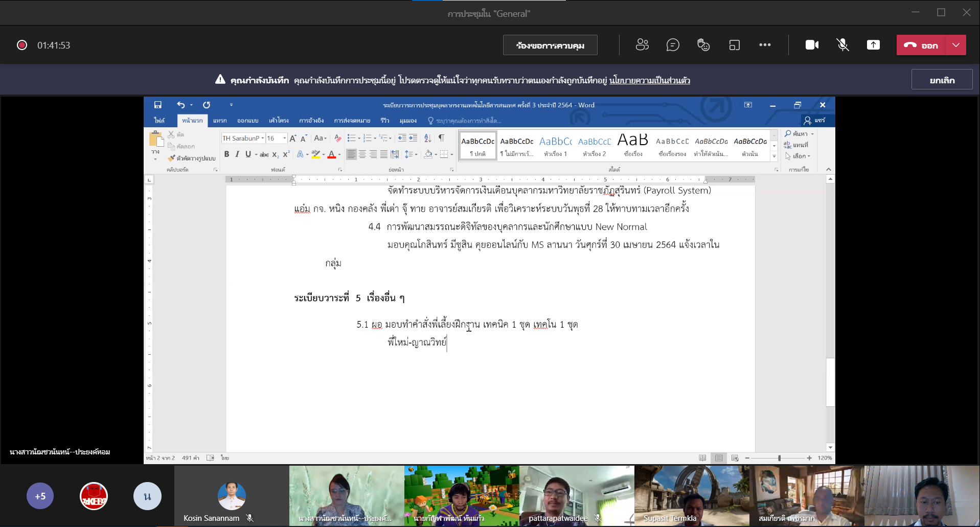Screen dimensions: 980x527
Task: Open the meeting chat icon
Action: [x=673, y=45]
